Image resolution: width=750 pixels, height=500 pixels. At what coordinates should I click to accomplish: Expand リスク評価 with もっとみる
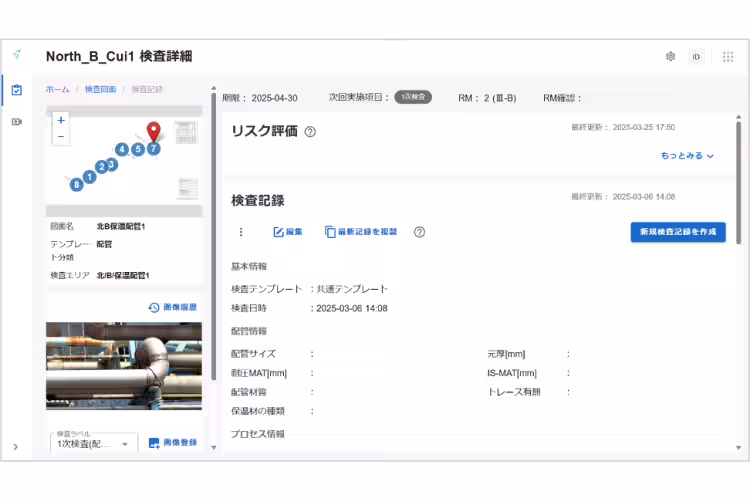[687, 156]
